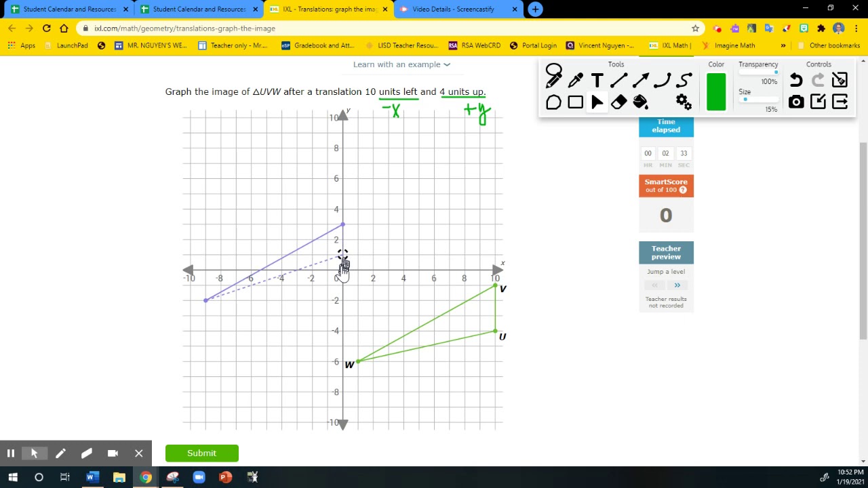Submit the translation answer
Screen dimensions: 868x488
tap(202, 453)
